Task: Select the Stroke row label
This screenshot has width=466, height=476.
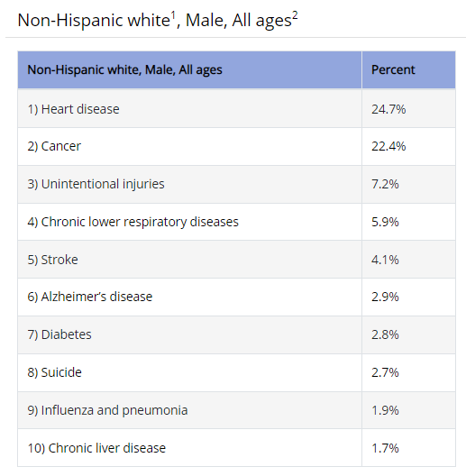Action: point(52,260)
